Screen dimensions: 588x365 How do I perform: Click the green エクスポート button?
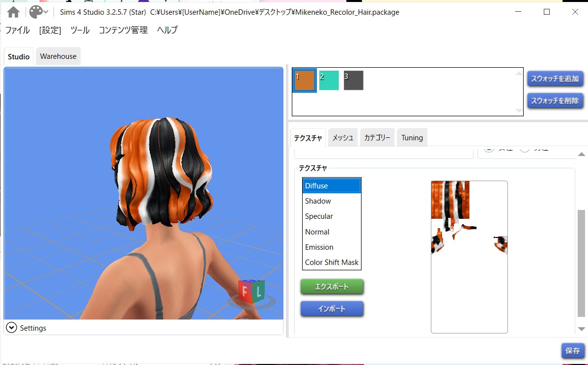click(332, 287)
